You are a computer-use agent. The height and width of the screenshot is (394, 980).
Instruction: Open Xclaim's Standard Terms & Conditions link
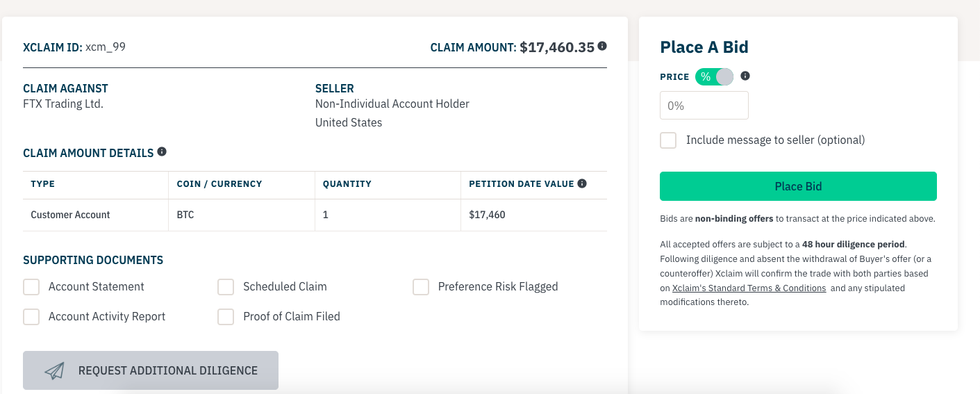[x=749, y=288]
